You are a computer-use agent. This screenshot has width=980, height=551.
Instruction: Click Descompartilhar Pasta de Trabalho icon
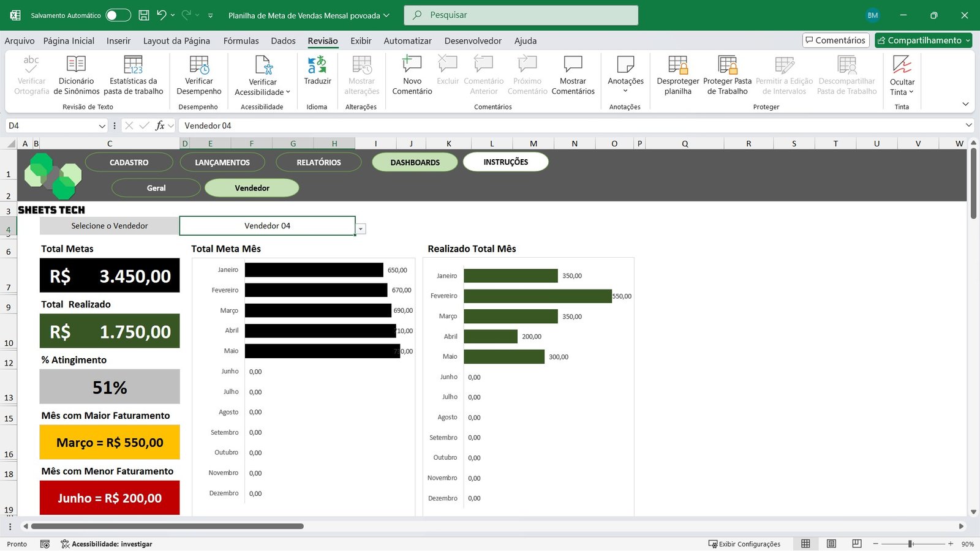click(x=846, y=64)
